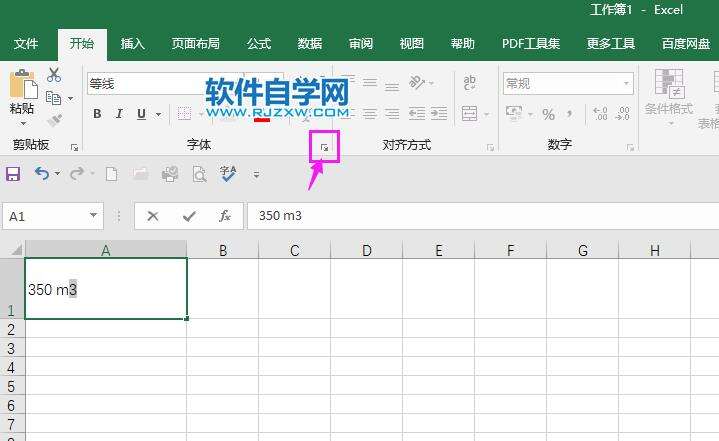Screen dimensions: 719x441
Task: Open the customize quick access toolbar dropdown
Action: [256, 175]
